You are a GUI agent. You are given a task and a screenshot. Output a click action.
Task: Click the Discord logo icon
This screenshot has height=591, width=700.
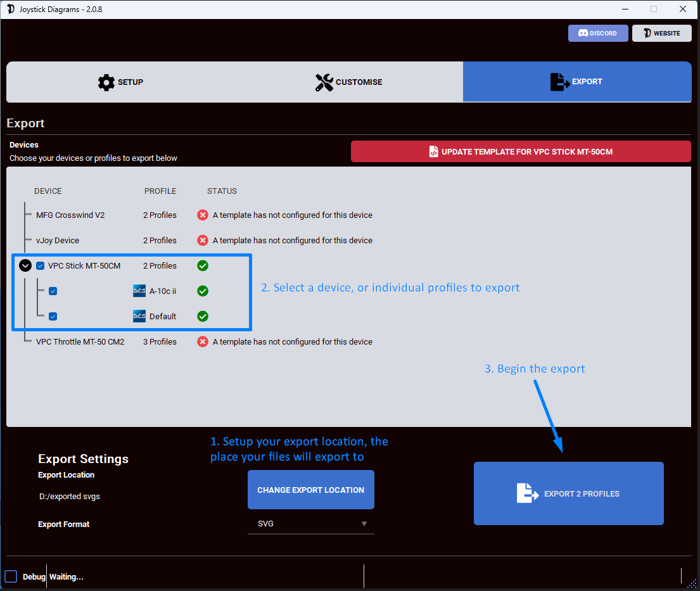point(583,33)
